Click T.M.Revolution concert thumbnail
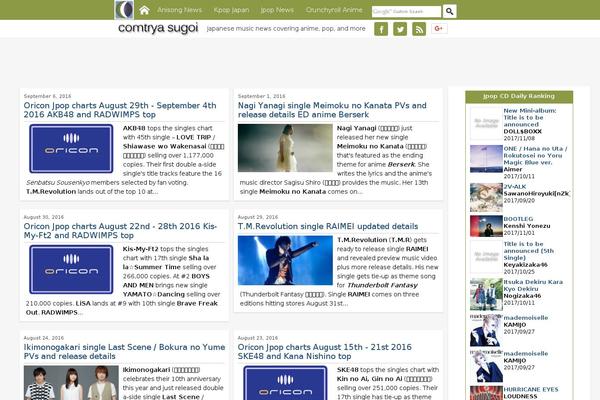The width and height of the screenshot is (600, 400). pos(285,260)
